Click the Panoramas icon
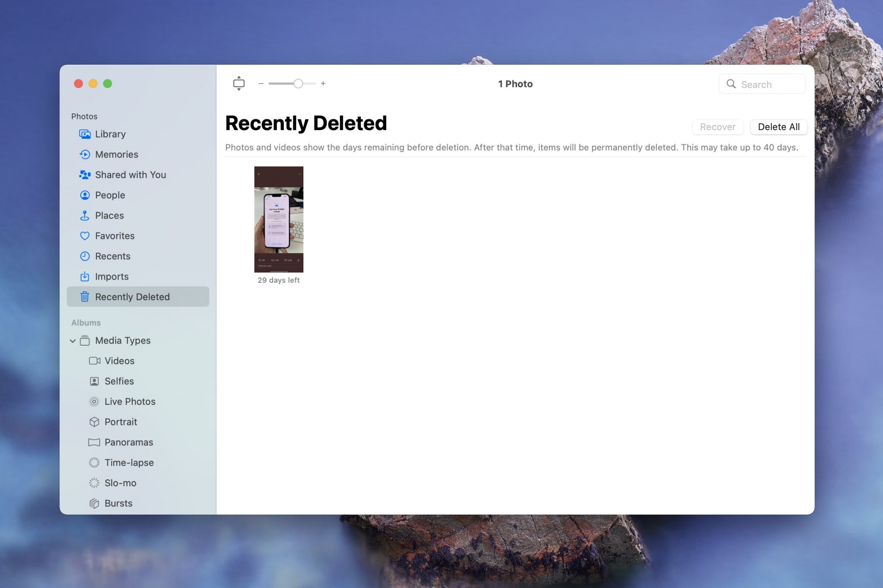Viewport: 883px width, 588px height. point(94,442)
